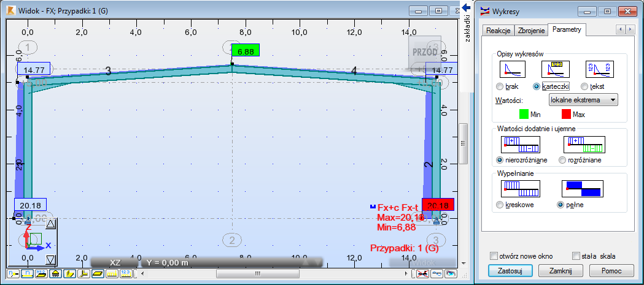
Task: Click the 14.77 label at right eave
Action: pyautogui.click(x=441, y=69)
